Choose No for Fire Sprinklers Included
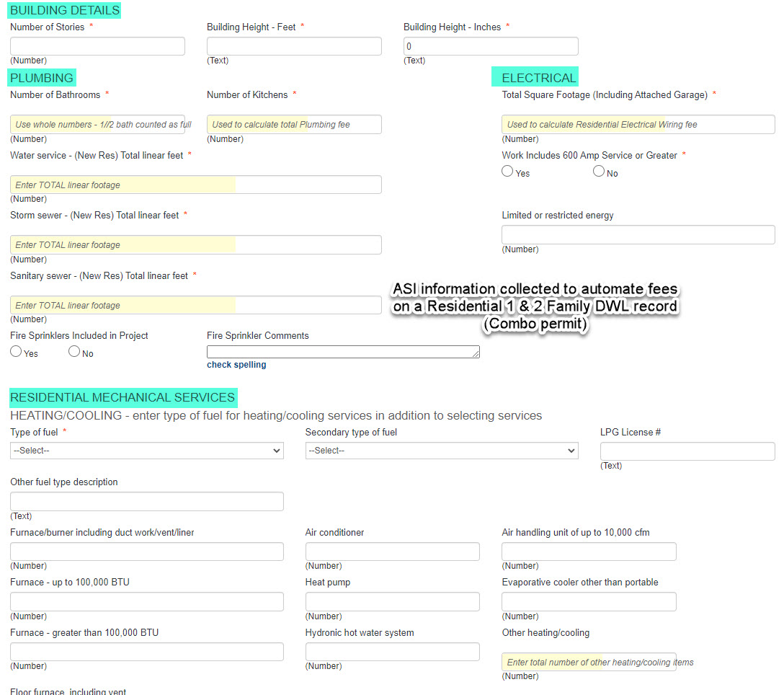Image resolution: width=784 pixels, height=695 pixels. tap(74, 352)
